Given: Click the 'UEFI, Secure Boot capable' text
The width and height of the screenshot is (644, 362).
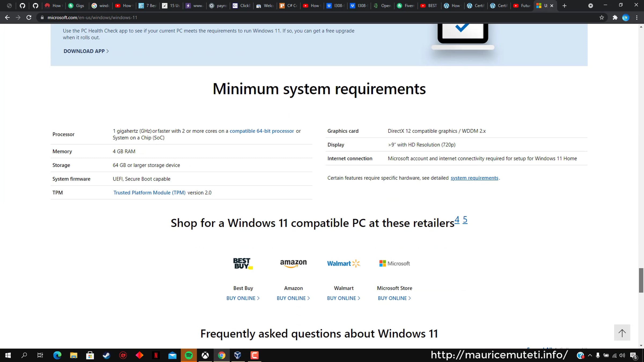Looking at the screenshot, I should tap(141, 179).
